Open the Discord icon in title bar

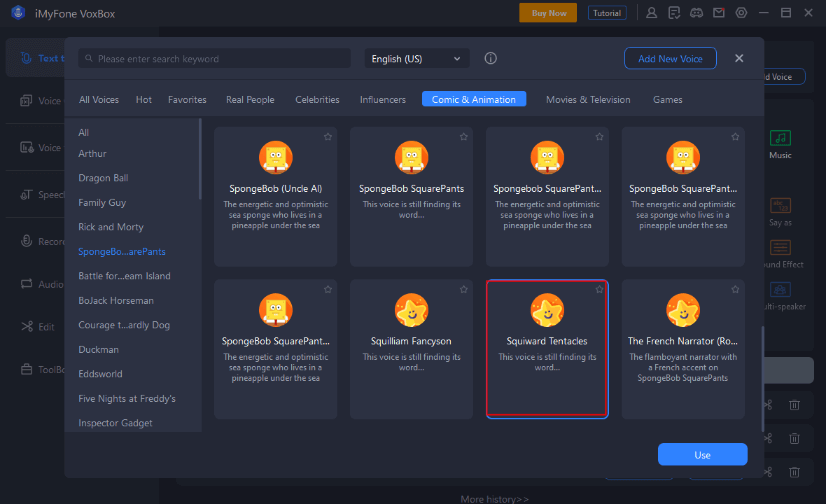[696, 13]
